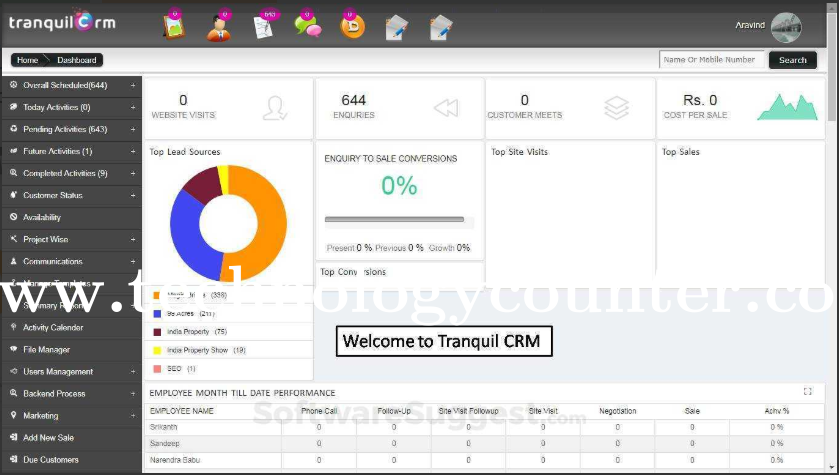Click employee name Sandeep
Screen dimensions: 839x475
tap(164, 443)
